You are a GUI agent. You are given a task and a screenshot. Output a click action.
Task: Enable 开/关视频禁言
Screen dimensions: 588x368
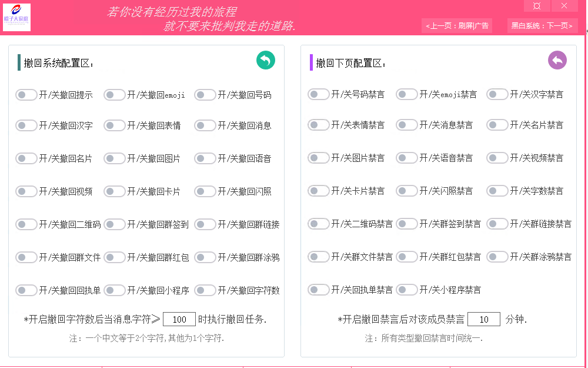[x=497, y=158]
